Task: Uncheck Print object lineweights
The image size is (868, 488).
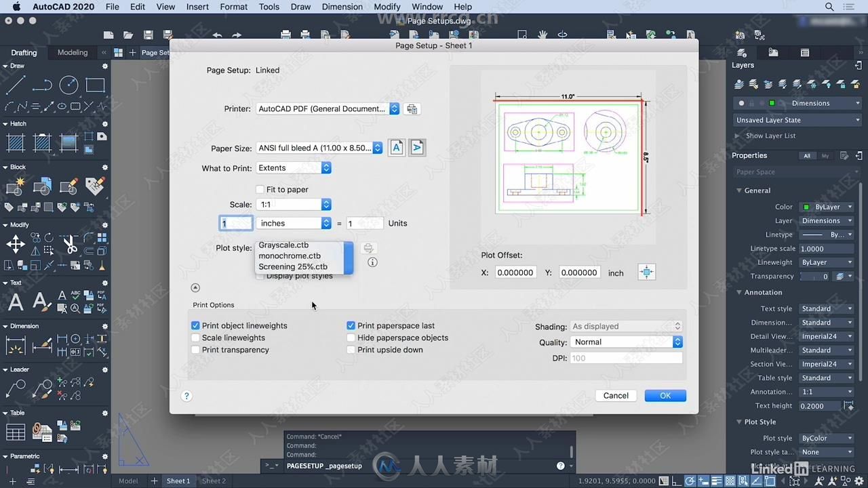Action: pyautogui.click(x=195, y=326)
